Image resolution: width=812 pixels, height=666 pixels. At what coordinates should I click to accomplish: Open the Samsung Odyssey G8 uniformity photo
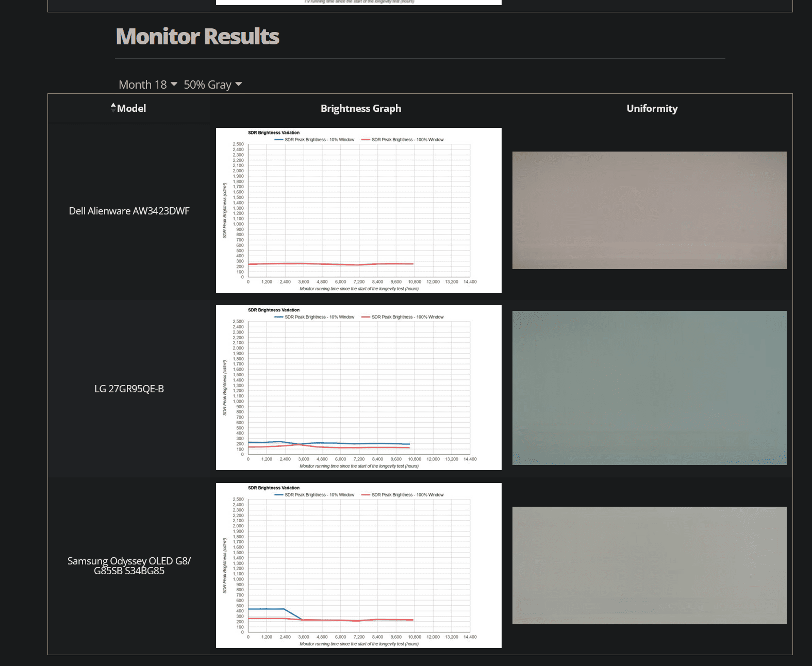click(650, 565)
